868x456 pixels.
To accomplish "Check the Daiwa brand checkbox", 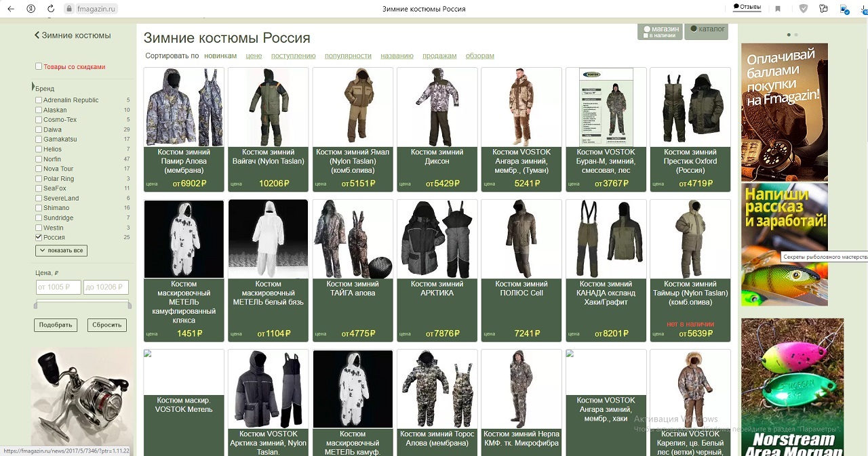I will pos(39,129).
